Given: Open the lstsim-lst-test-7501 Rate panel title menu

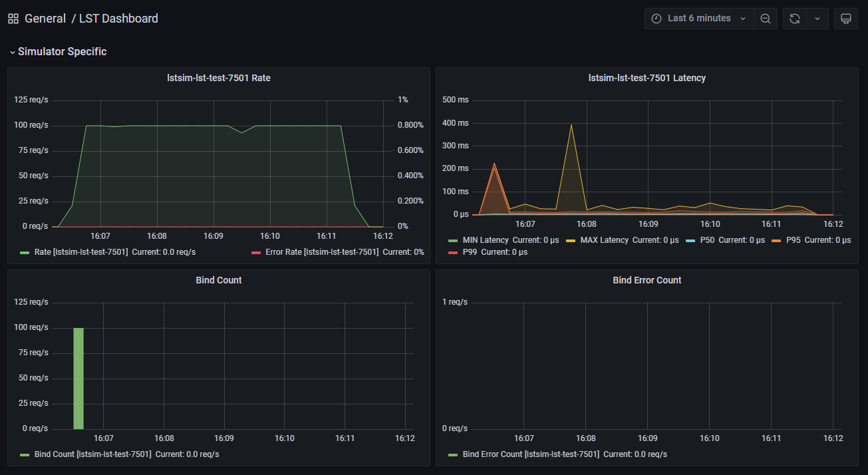Looking at the screenshot, I should [x=218, y=78].
